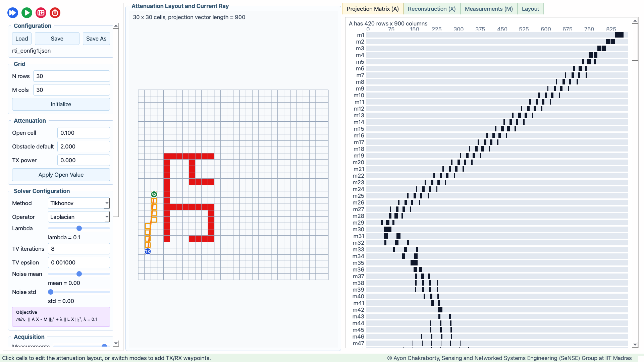644x362 pixels.
Task: Click the TV iterations input field
Action: pos(79,249)
